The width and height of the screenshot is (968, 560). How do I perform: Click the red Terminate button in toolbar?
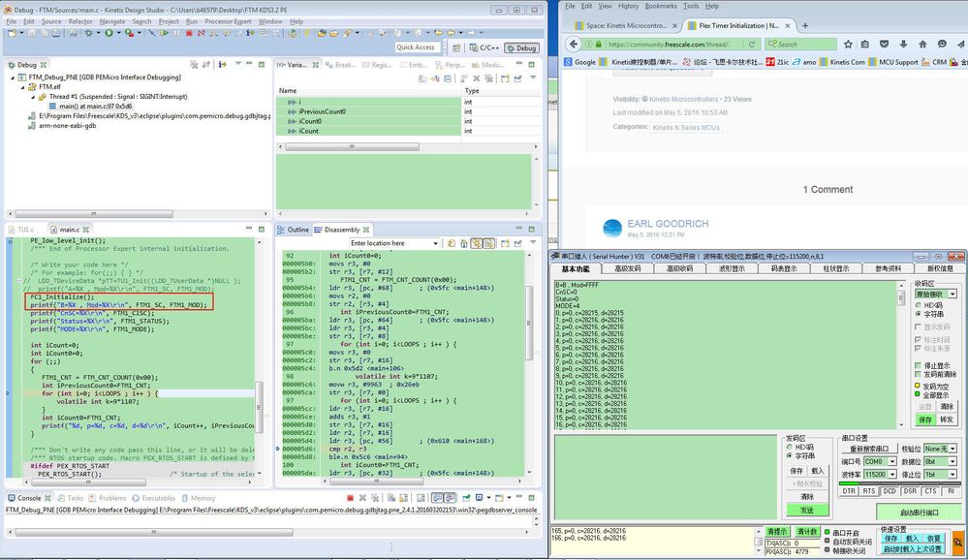(189, 33)
